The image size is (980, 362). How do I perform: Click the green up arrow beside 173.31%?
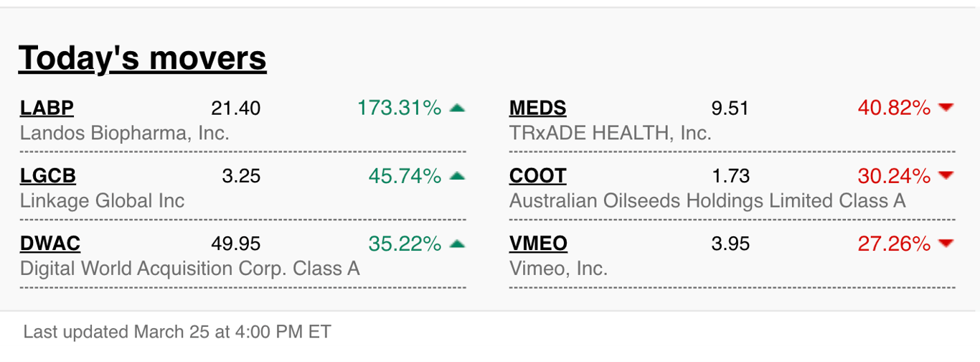[x=457, y=108]
